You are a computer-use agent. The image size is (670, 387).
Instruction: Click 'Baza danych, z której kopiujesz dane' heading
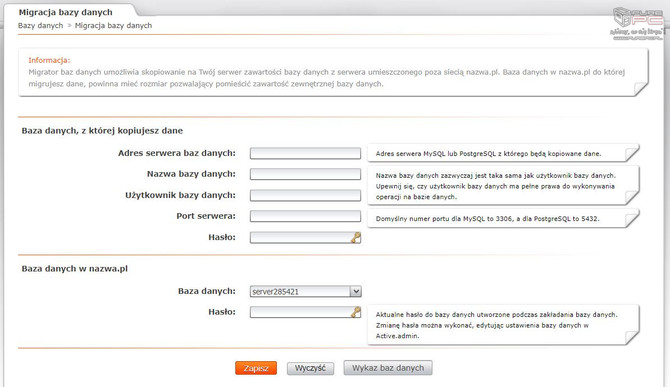[x=102, y=131]
